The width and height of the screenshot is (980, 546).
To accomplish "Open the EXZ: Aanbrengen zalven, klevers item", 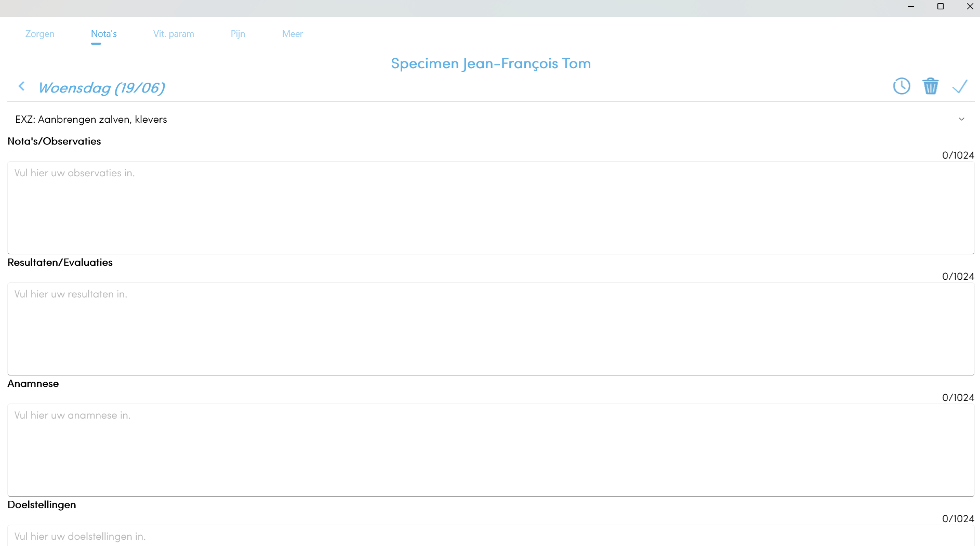I will click(91, 119).
